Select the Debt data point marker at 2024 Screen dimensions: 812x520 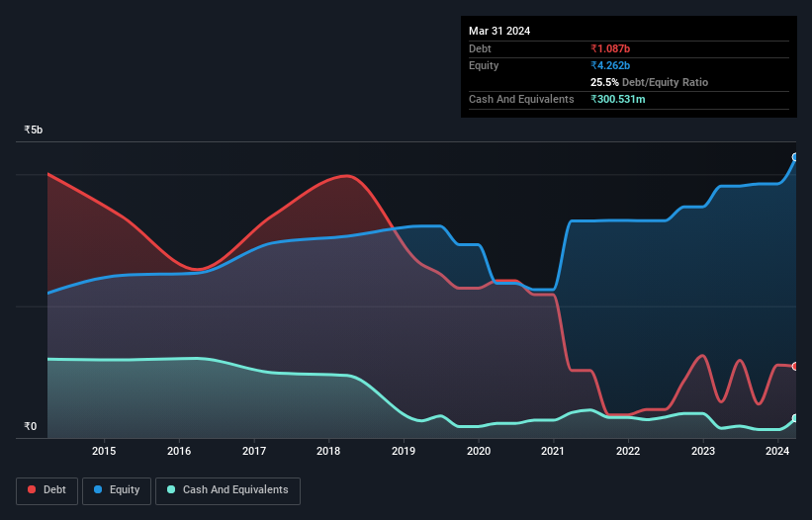[x=795, y=367]
